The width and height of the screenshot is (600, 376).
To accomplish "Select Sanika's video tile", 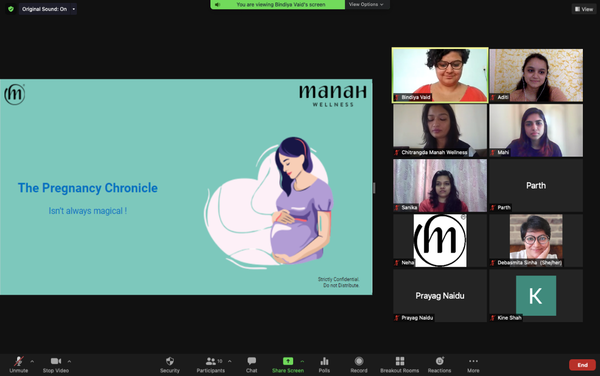I will coord(440,186).
